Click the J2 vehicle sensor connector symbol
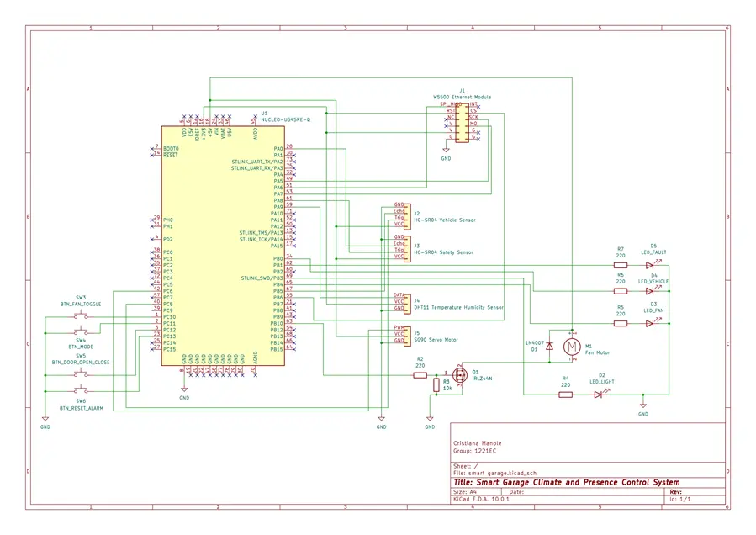 coord(407,216)
